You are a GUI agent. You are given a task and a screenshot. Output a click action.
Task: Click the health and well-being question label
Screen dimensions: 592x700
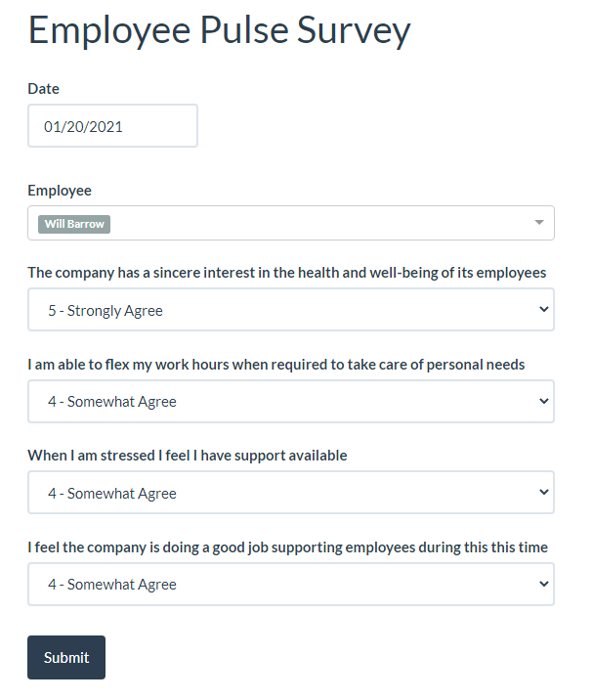(x=286, y=273)
